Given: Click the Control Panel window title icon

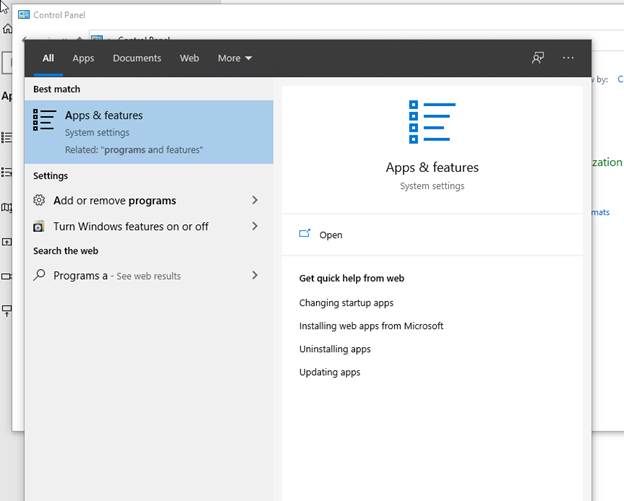Looking at the screenshot, I should pos(24,15).
